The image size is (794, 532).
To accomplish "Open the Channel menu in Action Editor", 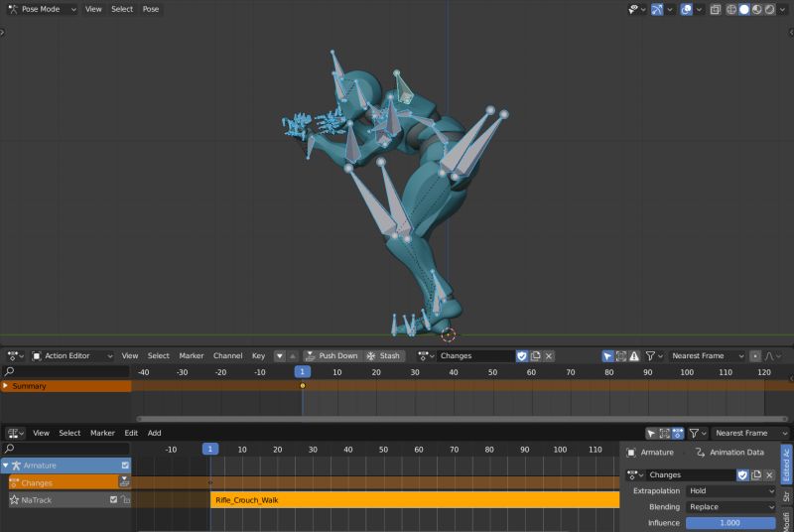I will coord(227,356).
